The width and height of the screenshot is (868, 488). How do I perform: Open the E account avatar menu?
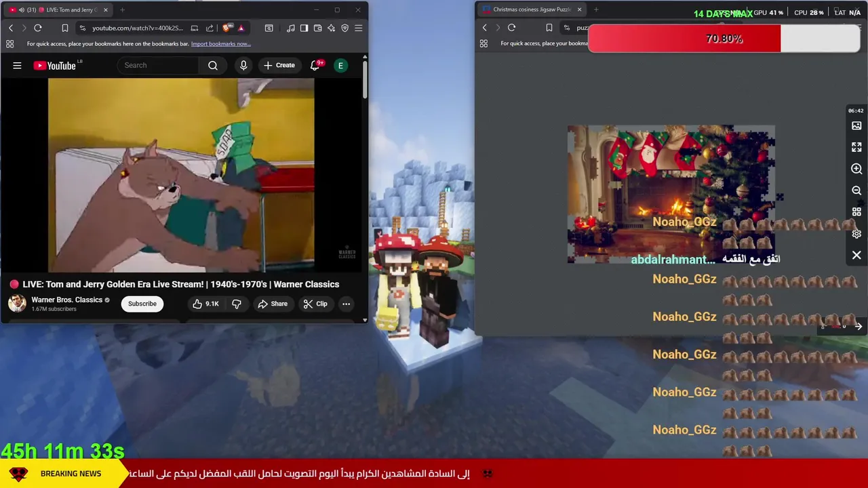pos(341,65)
